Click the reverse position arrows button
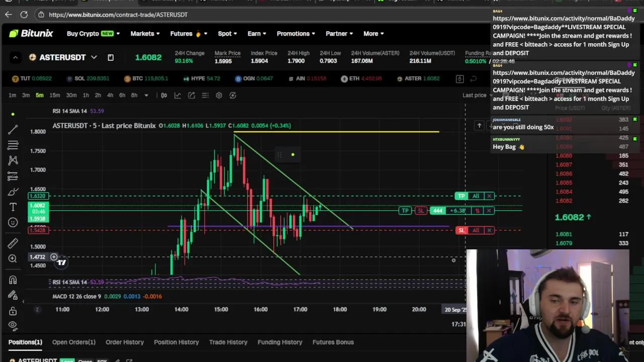Screen dimensions: 644x362 477,211
